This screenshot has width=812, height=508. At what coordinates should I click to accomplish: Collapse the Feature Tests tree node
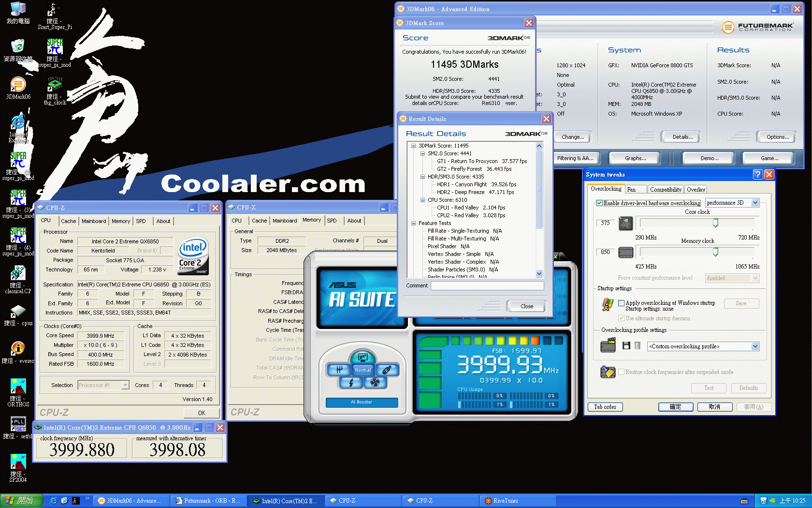[x=413, y=223]
